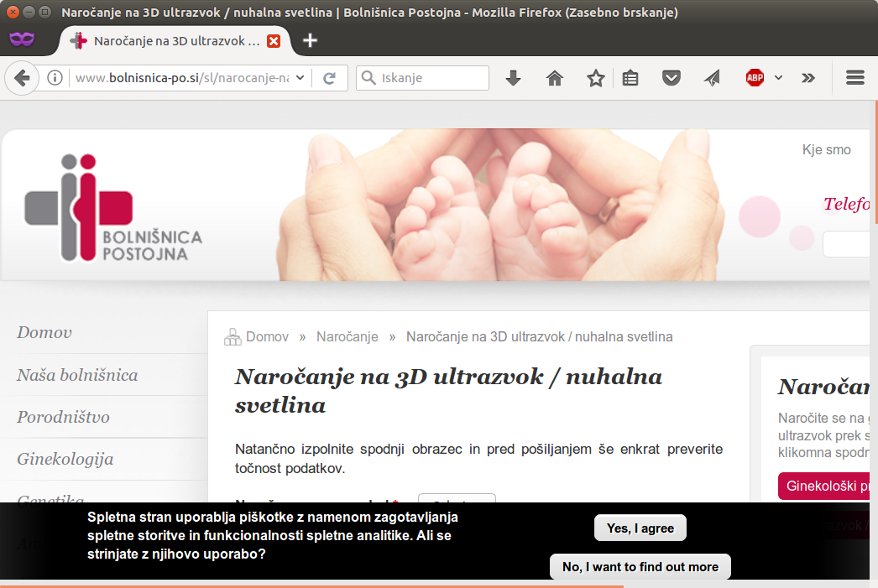Click the page heading Naročanje na 3D ultrazvok

(448, 391)
